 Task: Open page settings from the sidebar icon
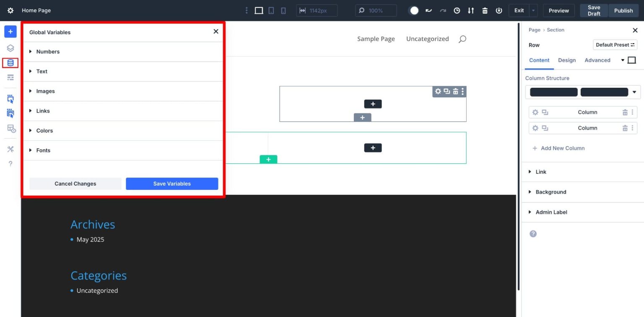(x=10, y=77)
